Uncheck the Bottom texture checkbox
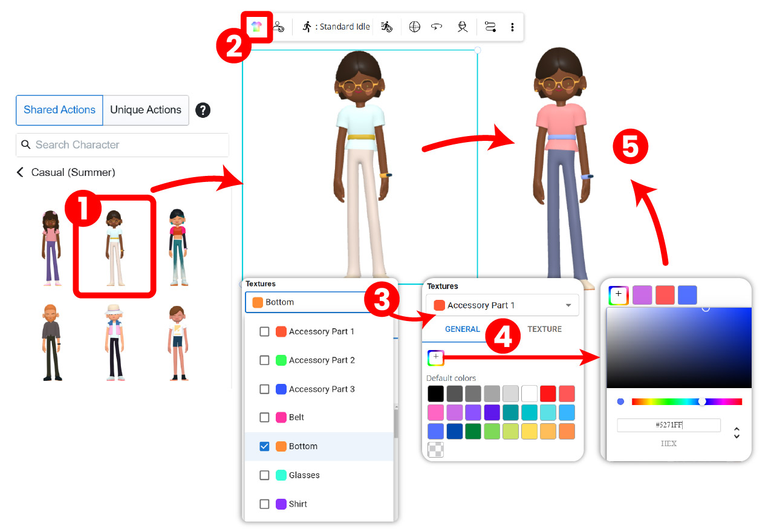Viewport: 774px width, 532px height. click(264, 446)
